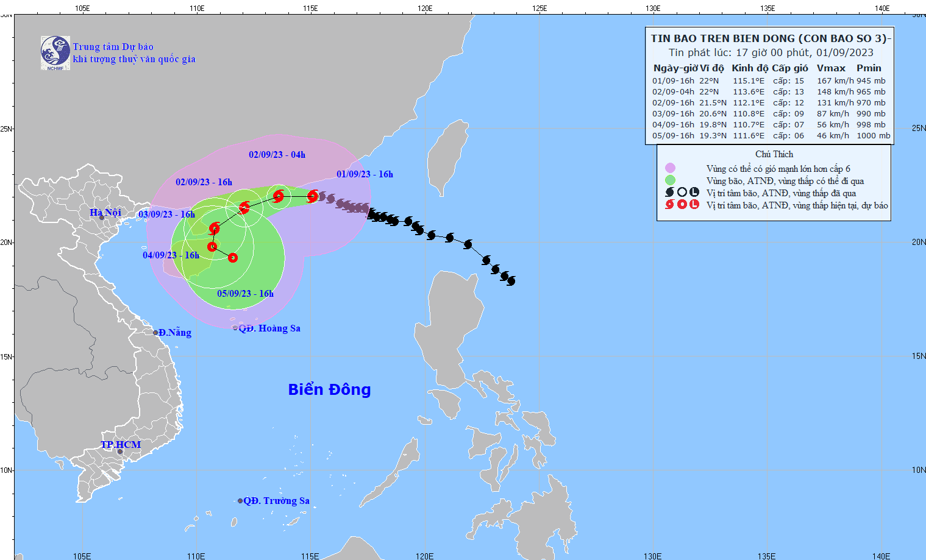
Task: Click 'Pmin' column header
Action: [x=869, y=68]
